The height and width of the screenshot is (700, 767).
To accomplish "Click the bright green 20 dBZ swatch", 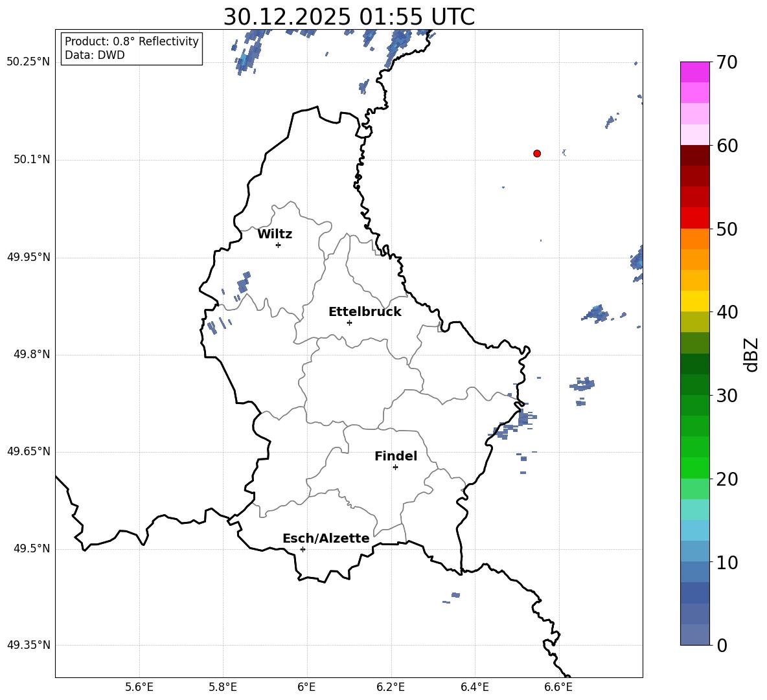I will click(694, 468).
